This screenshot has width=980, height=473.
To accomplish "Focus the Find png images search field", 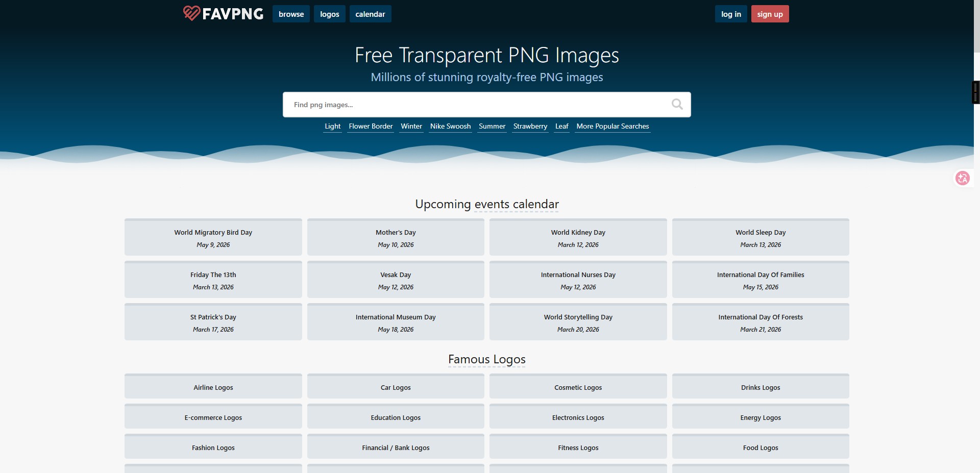I will coord(475,105).
